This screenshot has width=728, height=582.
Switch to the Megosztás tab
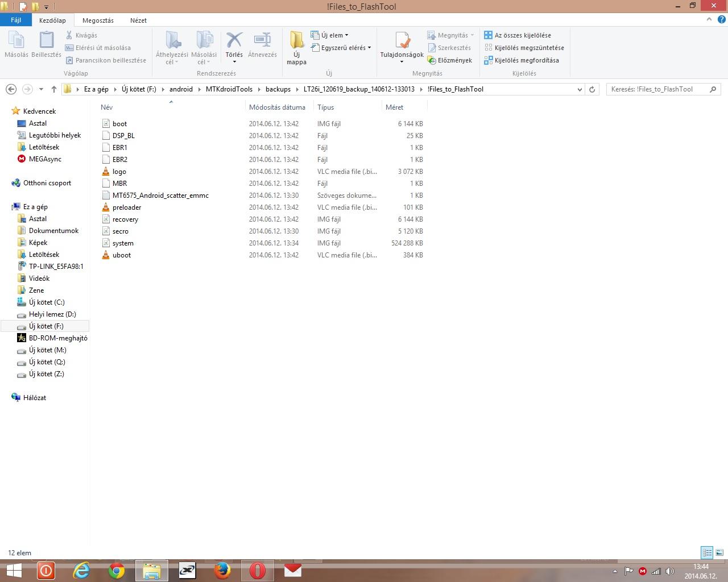point(98,20)
